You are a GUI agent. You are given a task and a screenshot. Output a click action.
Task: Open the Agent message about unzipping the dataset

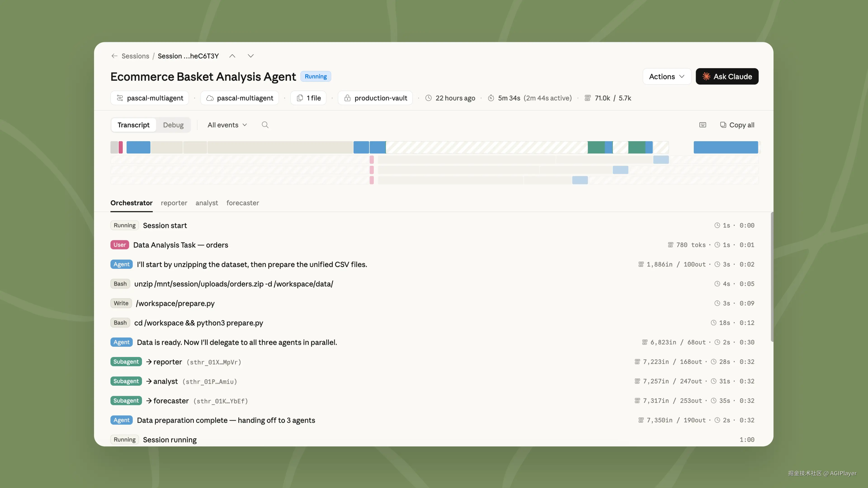tap(432, 265)
